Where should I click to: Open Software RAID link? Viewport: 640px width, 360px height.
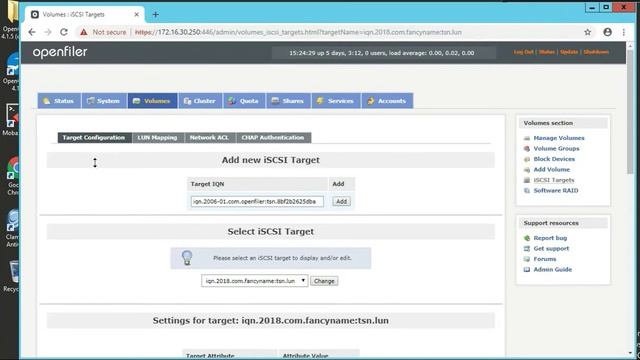556,191
